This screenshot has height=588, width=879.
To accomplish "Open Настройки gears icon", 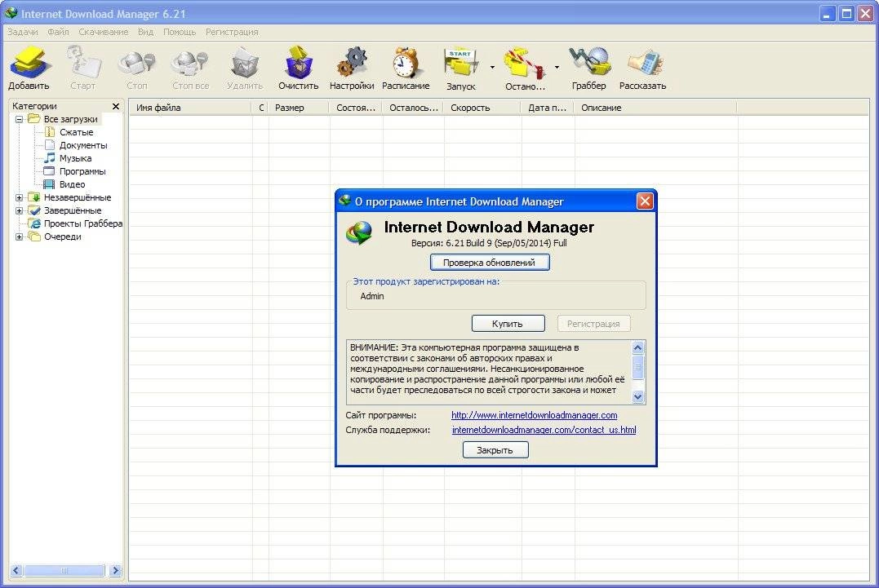I will point(352,62).
